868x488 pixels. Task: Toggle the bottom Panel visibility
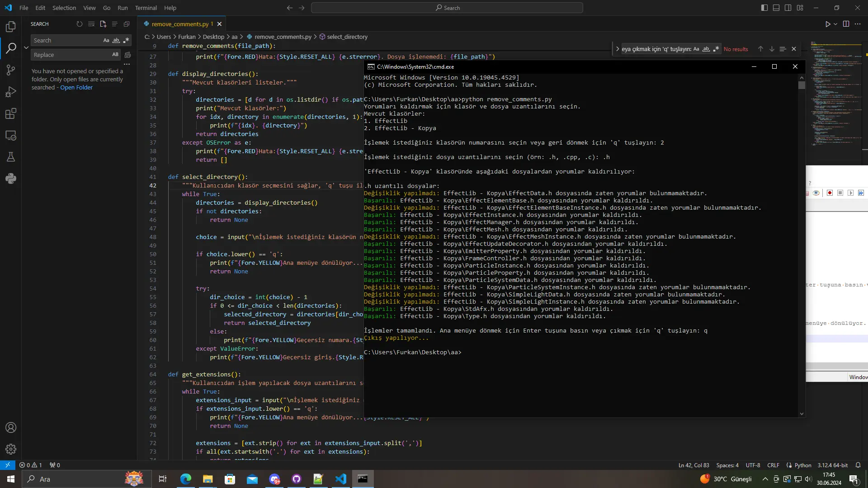click(x=776, y=8)
